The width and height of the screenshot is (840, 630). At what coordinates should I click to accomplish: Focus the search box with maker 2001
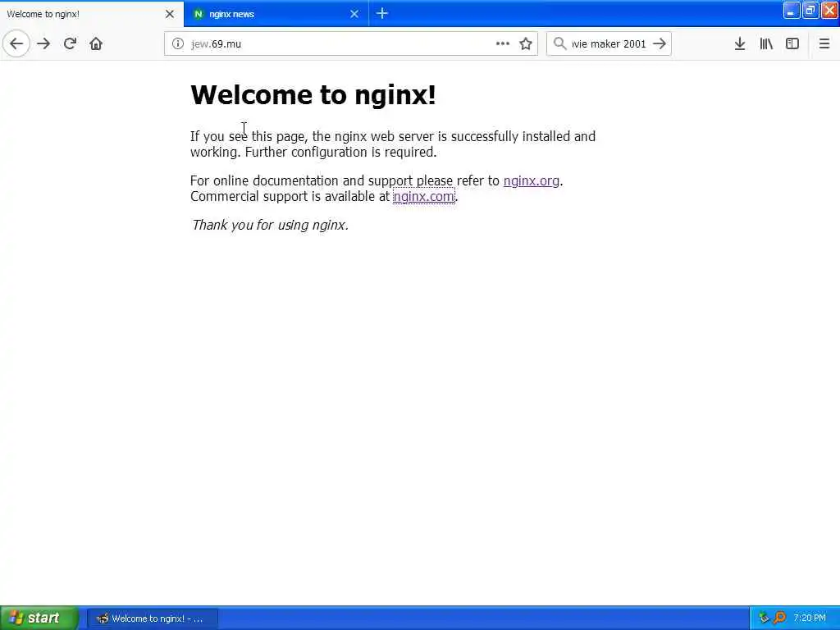(x=609, y=43)
